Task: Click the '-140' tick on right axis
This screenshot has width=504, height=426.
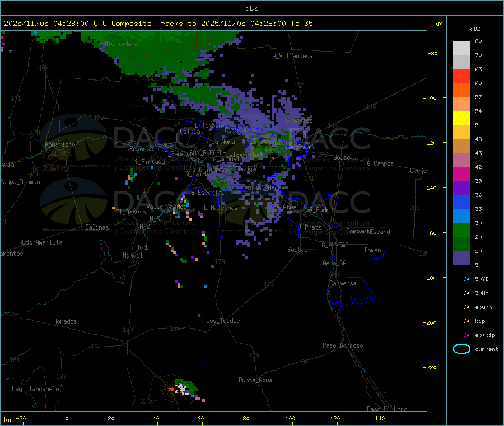Action: [x=431, y=188]
